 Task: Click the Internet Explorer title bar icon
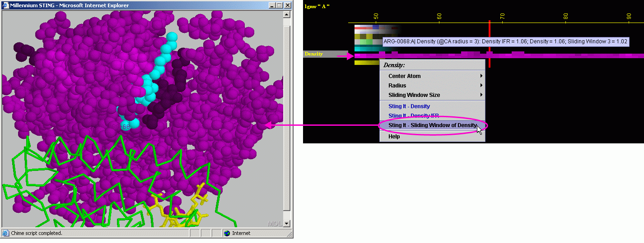pyautogui.click(x=5, y=5)
